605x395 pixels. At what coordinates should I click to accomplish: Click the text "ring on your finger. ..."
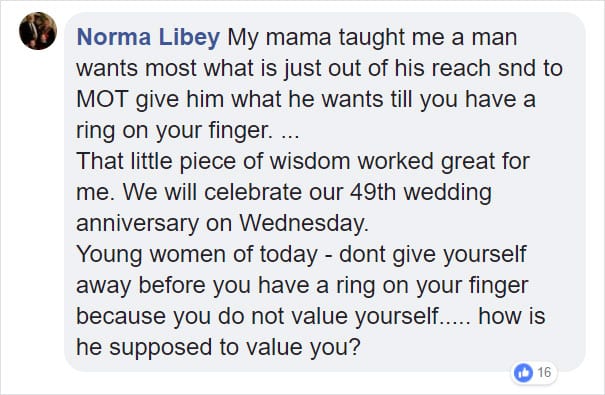(188, 131)
